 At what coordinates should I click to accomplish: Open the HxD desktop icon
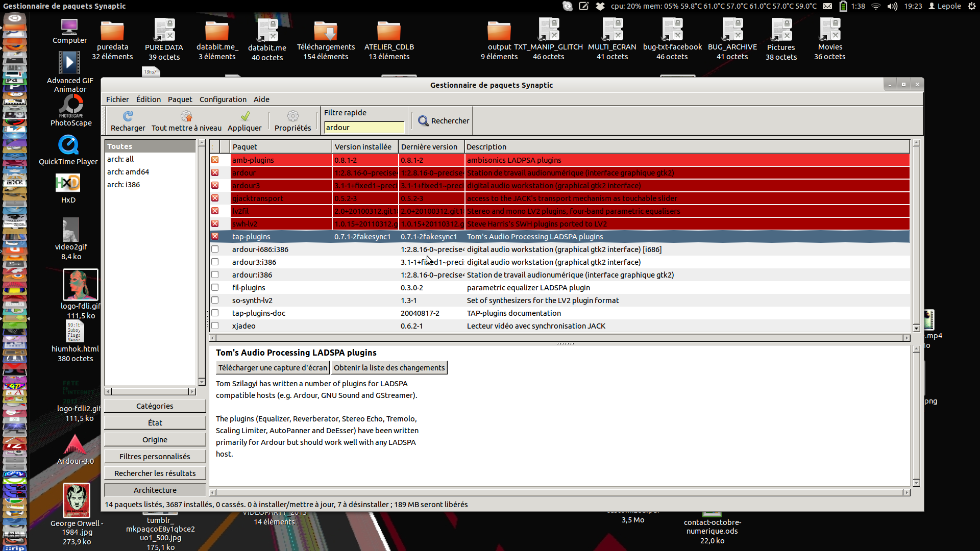pyautogui.click(x=68, y=183)
